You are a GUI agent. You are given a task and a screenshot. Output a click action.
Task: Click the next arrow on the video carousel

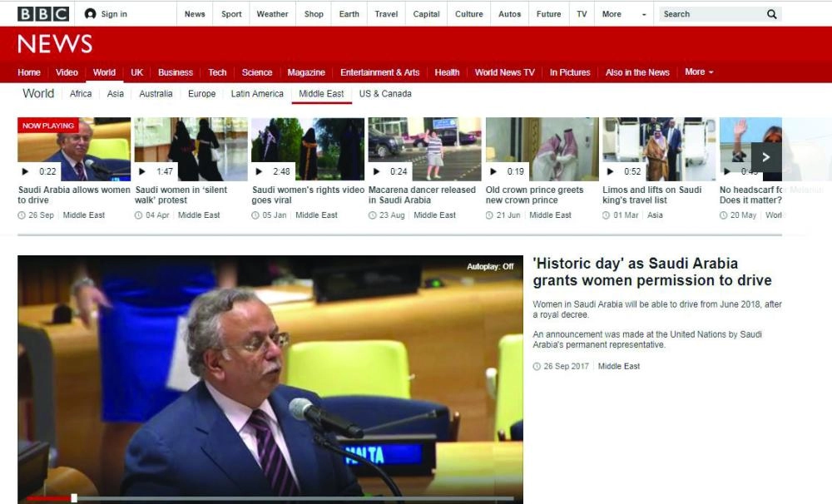[x=765, y=156]
